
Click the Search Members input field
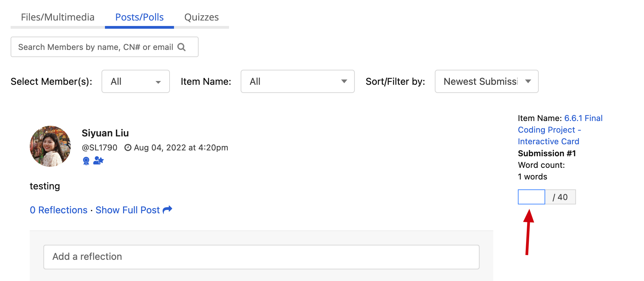coord(105,47)
